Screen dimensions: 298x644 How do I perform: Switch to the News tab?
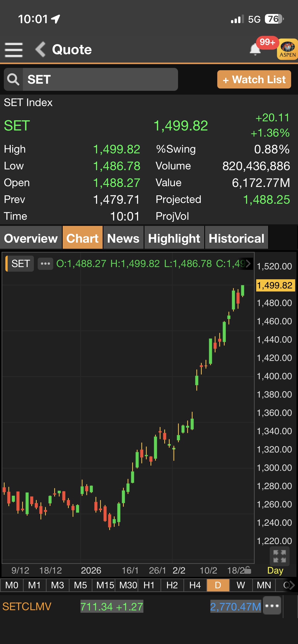pos(123,238)
